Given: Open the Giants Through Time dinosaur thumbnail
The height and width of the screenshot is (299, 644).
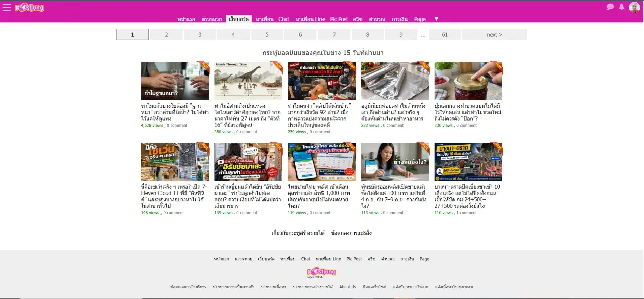Looking at the screenshot, I should tap(248, 81).
